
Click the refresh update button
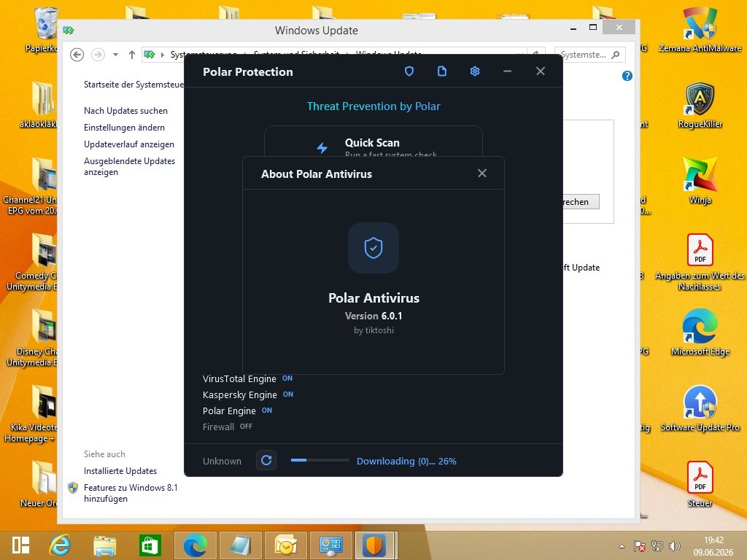(266, 461)
